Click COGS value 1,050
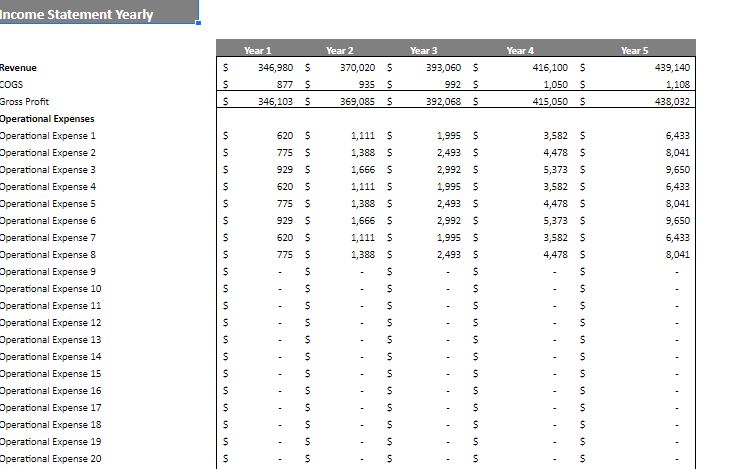744x469 pixels. (556, 84)
